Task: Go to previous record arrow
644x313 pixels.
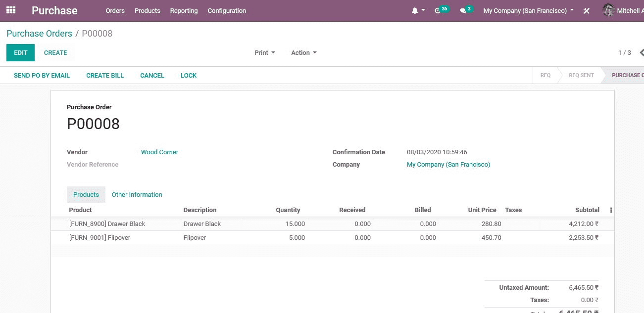Action: (642, 52)
